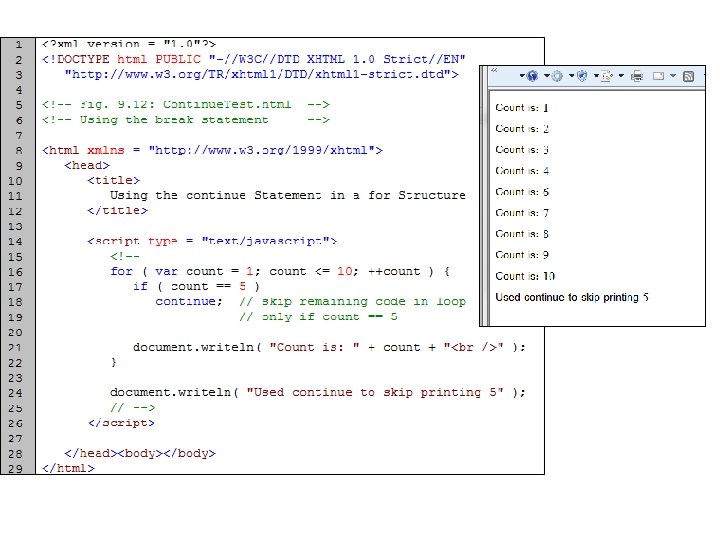This screenshot has width=720, height=540.
Task: Click line number 16 in the gutter
Action: pos(15,272)
